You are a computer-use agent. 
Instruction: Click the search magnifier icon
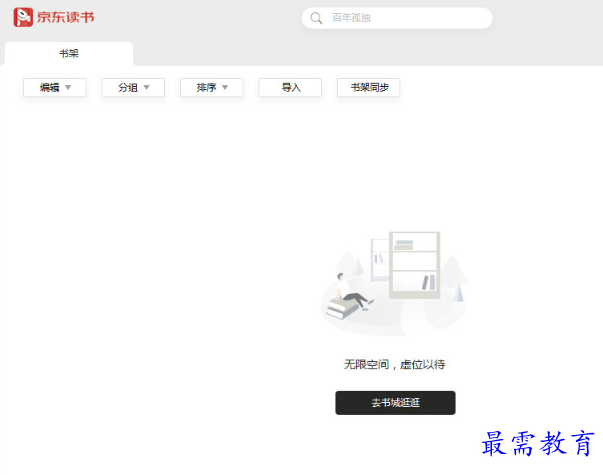tap(316, 18)
